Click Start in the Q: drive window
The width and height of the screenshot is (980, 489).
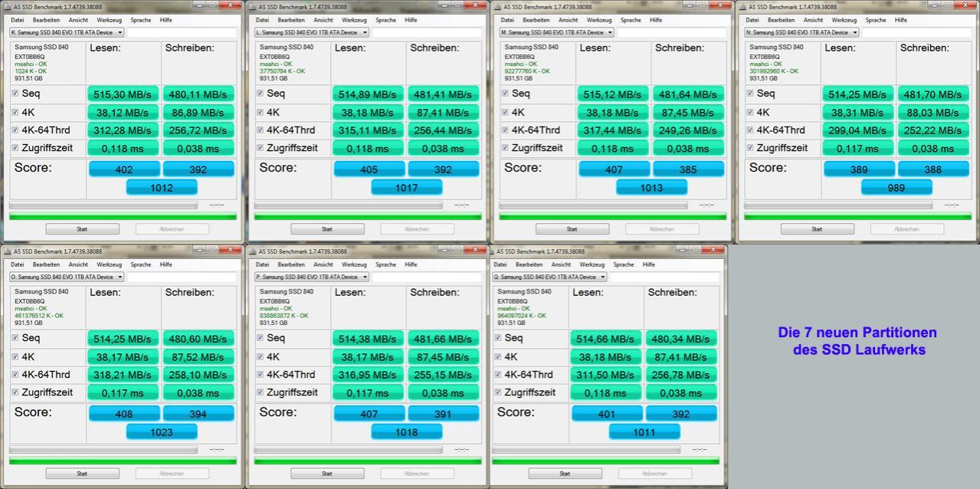[x=565, y=473]
